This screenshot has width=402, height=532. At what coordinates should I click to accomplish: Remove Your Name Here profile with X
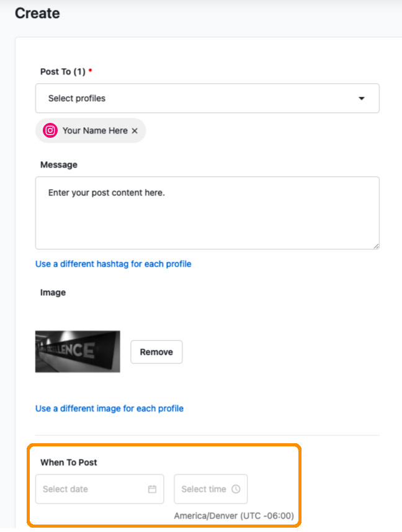pyautogui.click(x=135, y=130)
